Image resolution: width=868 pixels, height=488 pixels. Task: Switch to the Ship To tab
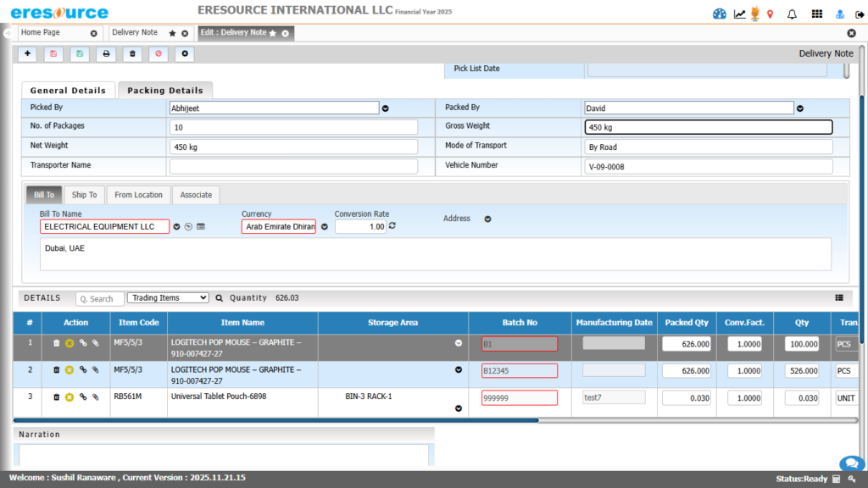click(x=84, y=194)
